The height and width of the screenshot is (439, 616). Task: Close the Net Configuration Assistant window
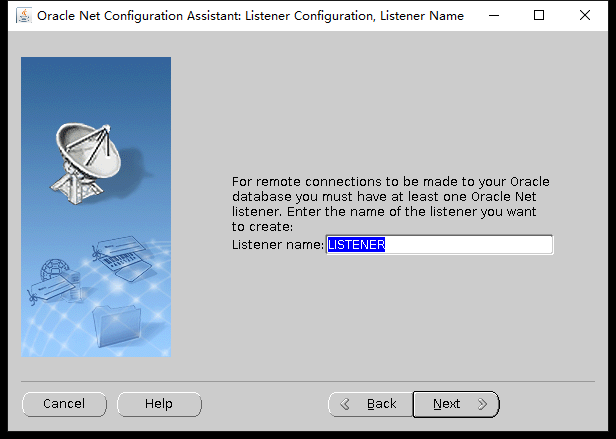pyautogui.click(x=585, y=16)
